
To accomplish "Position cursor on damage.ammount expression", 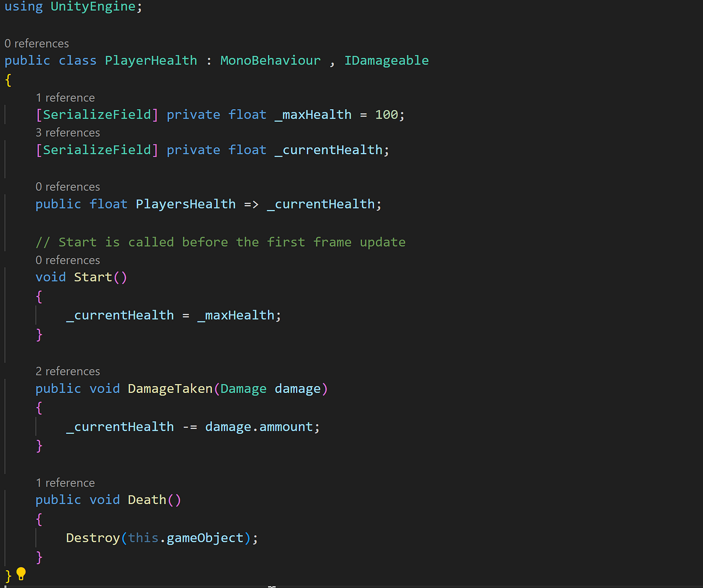I will [261, 427].
